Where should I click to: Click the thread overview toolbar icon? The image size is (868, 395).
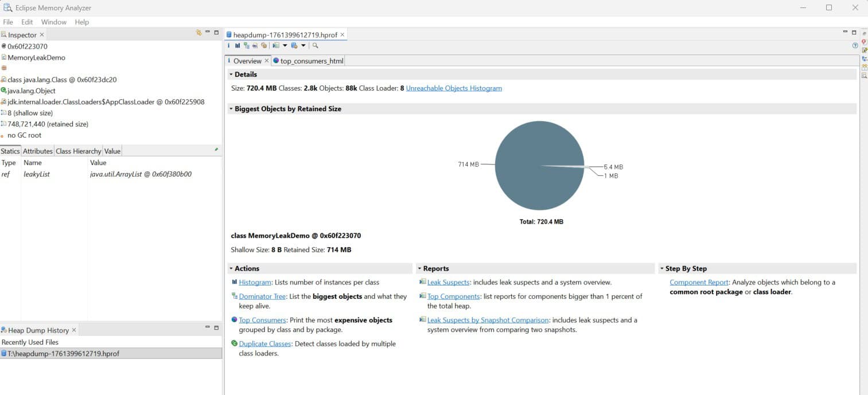pos(264,46)
